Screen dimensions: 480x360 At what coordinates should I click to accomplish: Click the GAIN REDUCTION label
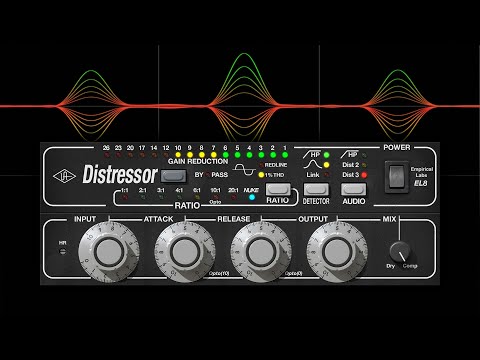point(198,161)
